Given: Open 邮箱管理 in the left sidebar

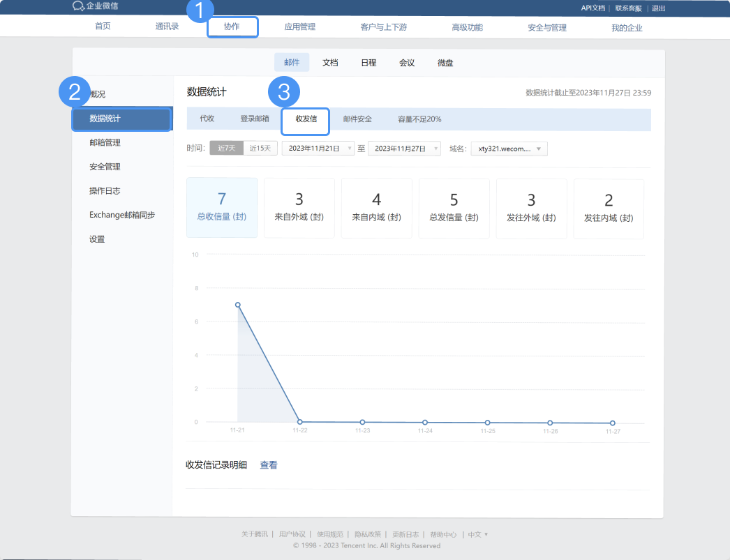Looking at the screenshot, I should [x=105, y=143].
